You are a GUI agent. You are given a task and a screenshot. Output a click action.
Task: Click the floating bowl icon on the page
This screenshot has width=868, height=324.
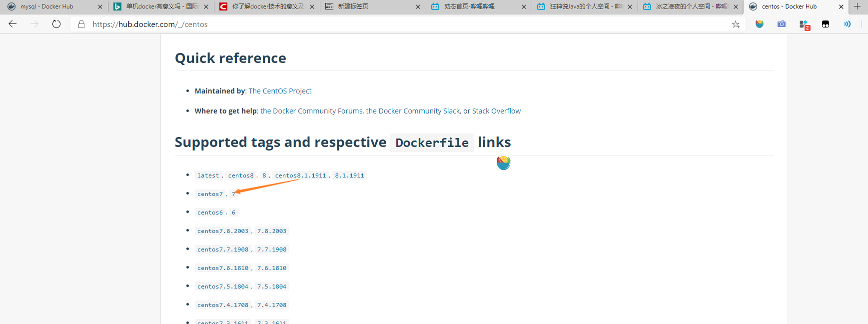504,162
